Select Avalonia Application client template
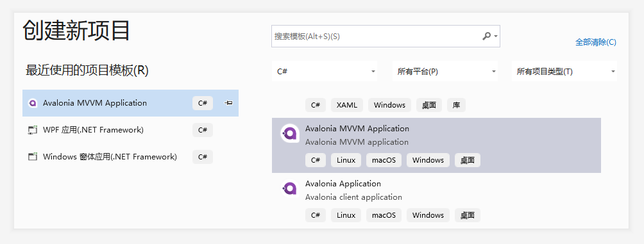644x244 pixels. coord(436,200)
